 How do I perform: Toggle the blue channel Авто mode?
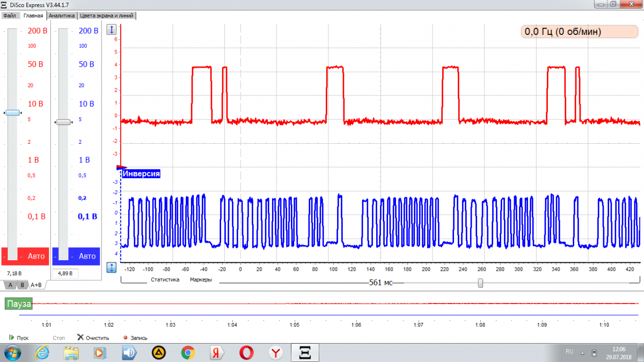coord(87,256)
